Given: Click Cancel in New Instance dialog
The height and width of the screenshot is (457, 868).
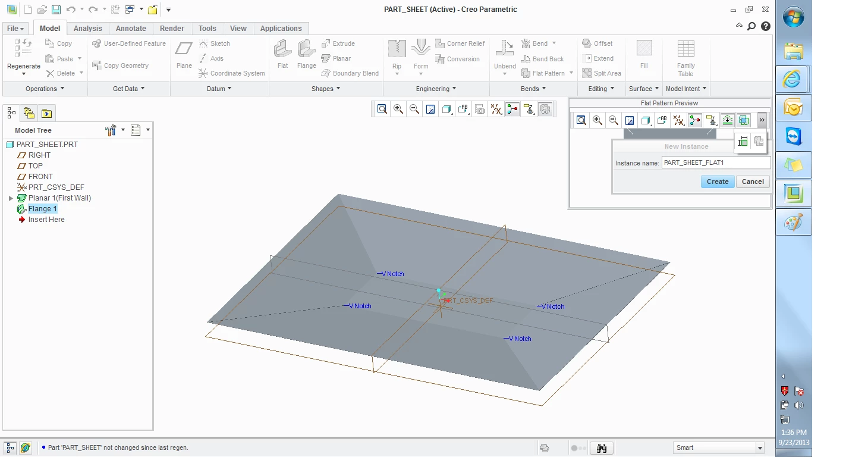Looking at the screenshot, I should coord(753,181).
